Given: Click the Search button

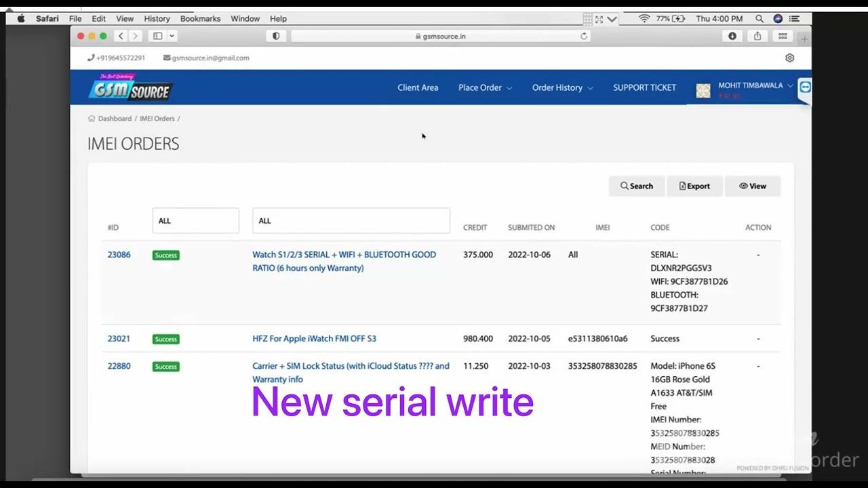Looking at the screenshot, I should click(x=636, y=186).
